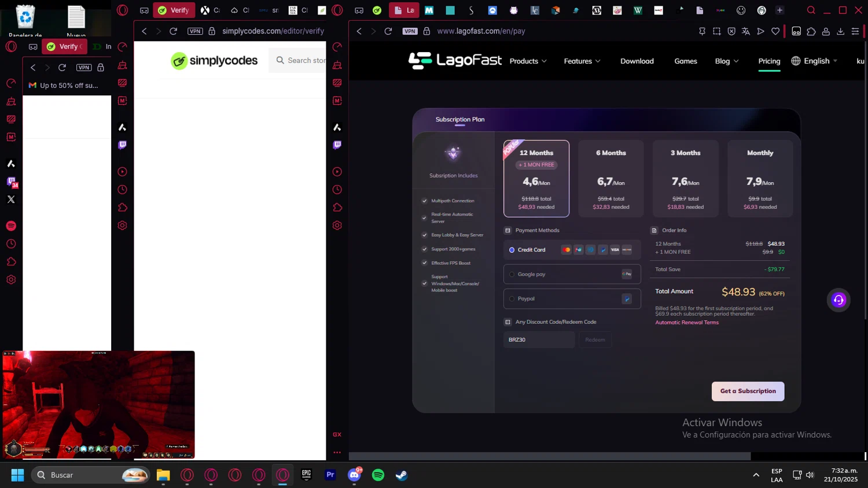
Task: Click the GX Corner icon at sidebar bottom
Action: (337, 434)
